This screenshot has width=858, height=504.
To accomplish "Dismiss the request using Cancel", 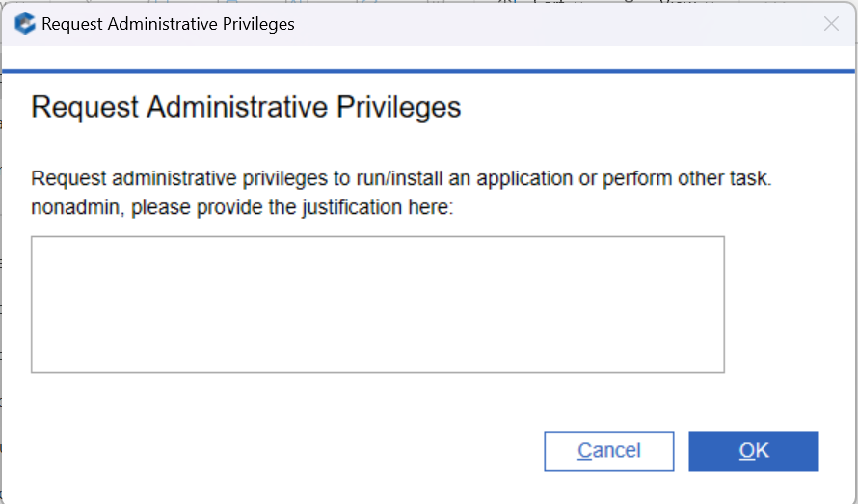I will pos(608,451).
